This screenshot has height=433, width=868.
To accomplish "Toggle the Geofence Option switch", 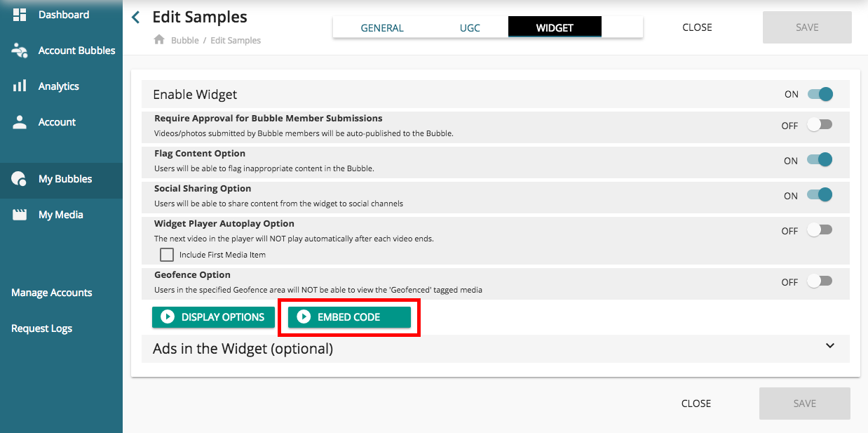I will 819,281.
